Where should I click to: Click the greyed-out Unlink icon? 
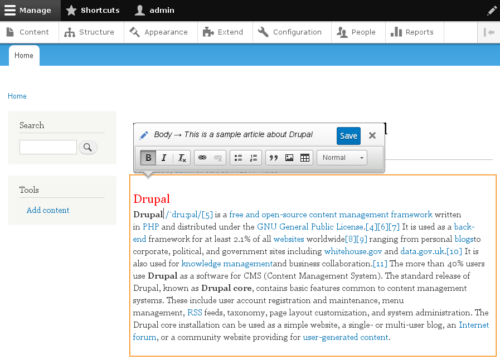[218, 158]
